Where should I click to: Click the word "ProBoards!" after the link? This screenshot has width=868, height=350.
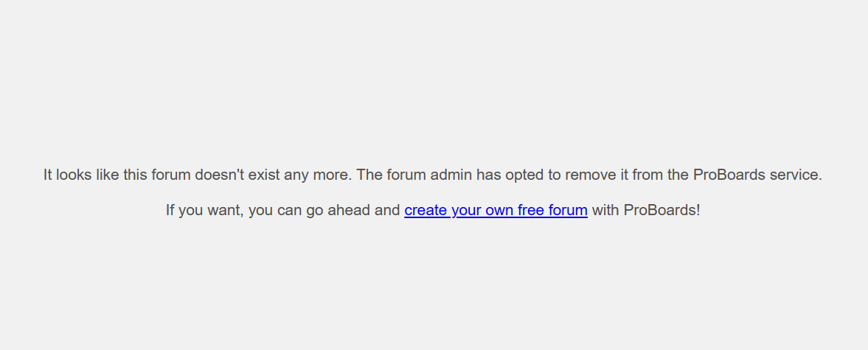pyautogui.click(x=662, y=210)
